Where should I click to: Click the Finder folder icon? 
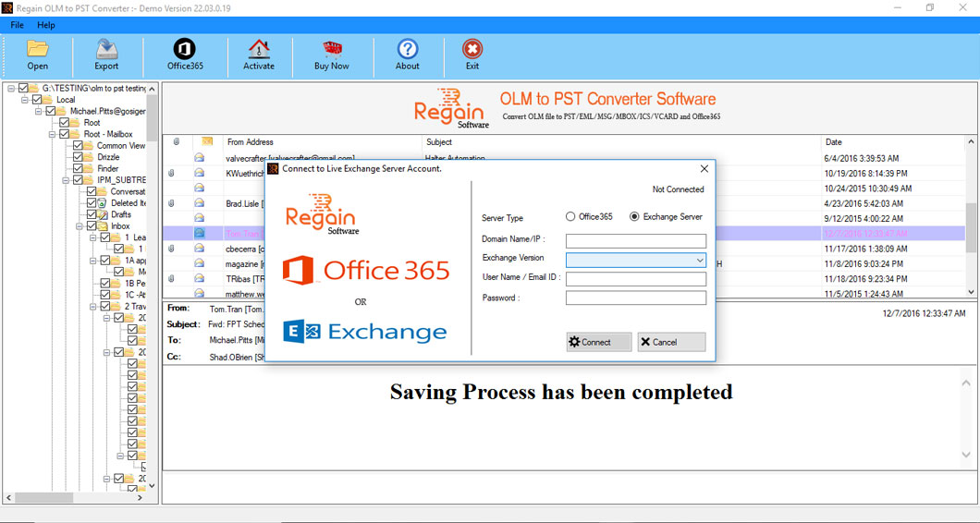[90, 169]
